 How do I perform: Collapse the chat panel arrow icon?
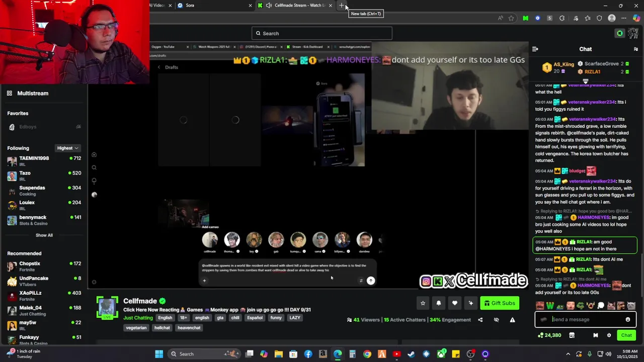click(535, 49)
